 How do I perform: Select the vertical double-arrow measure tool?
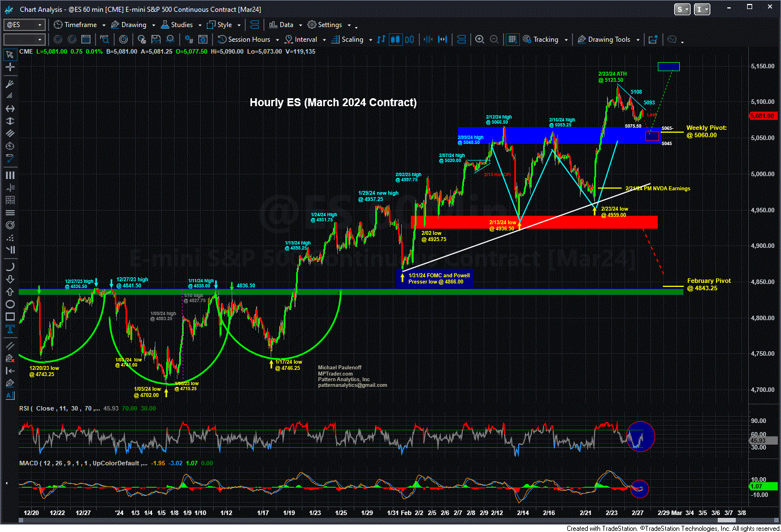[x=10, y=121]
